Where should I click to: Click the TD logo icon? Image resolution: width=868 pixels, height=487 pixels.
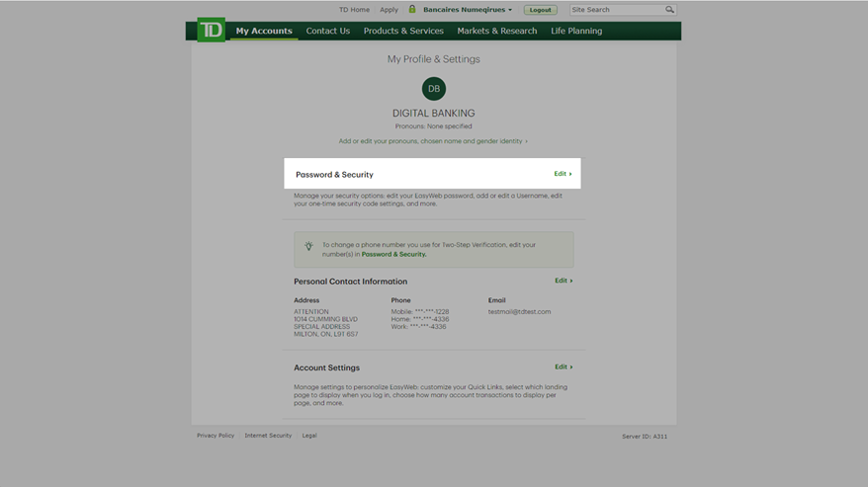[x=211, y=30]
